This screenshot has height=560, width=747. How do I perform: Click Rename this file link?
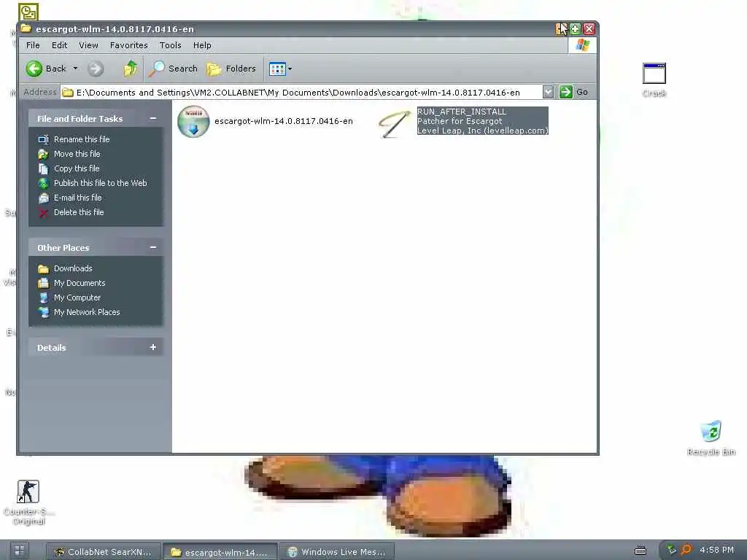(x=82, y=139)
